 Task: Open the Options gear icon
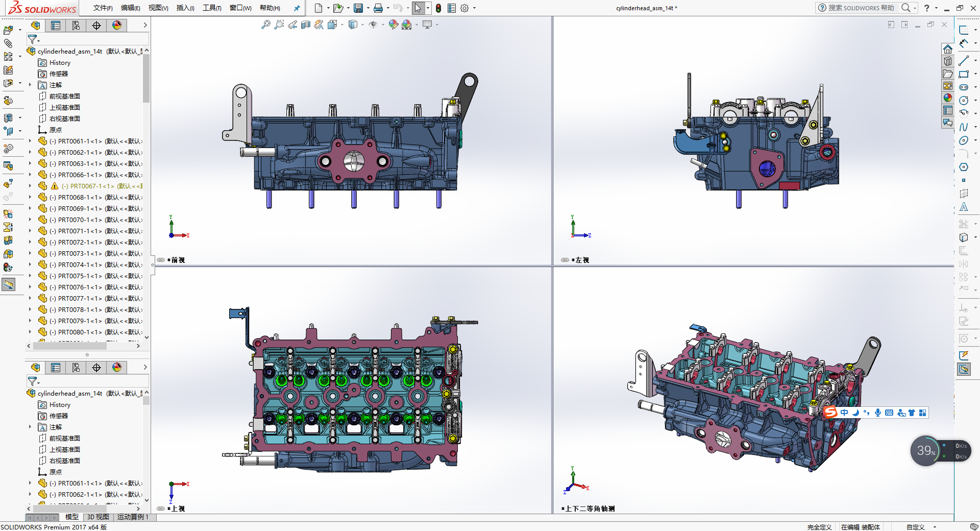click(x=464, y=8)
